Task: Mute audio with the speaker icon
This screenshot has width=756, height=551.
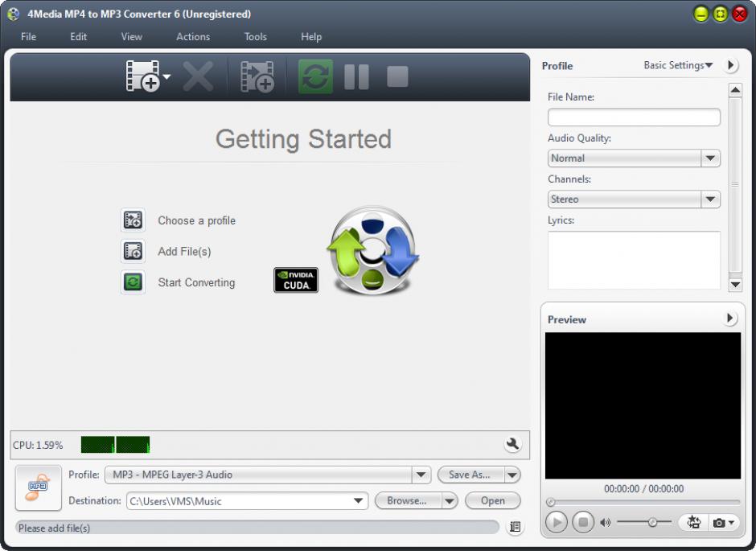Action: tap(605, 522)
